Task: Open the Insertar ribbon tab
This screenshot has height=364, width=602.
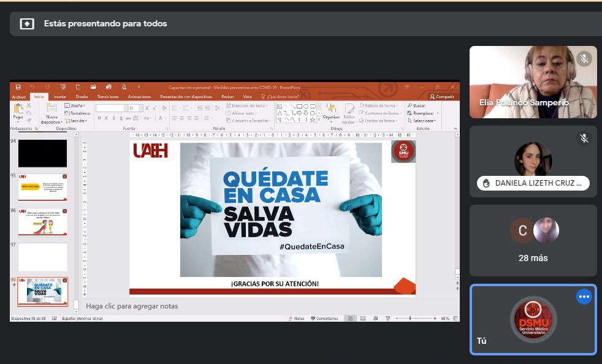Action: (x=59, y=97)
